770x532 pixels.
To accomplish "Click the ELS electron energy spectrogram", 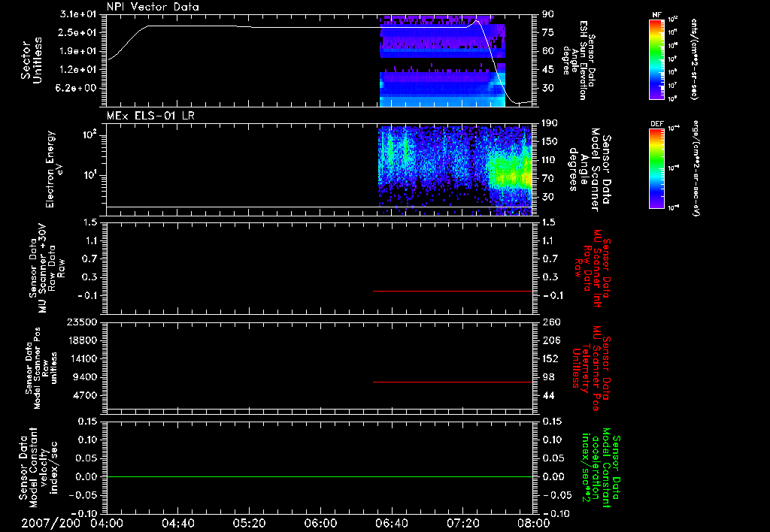I will pos(455,171).
